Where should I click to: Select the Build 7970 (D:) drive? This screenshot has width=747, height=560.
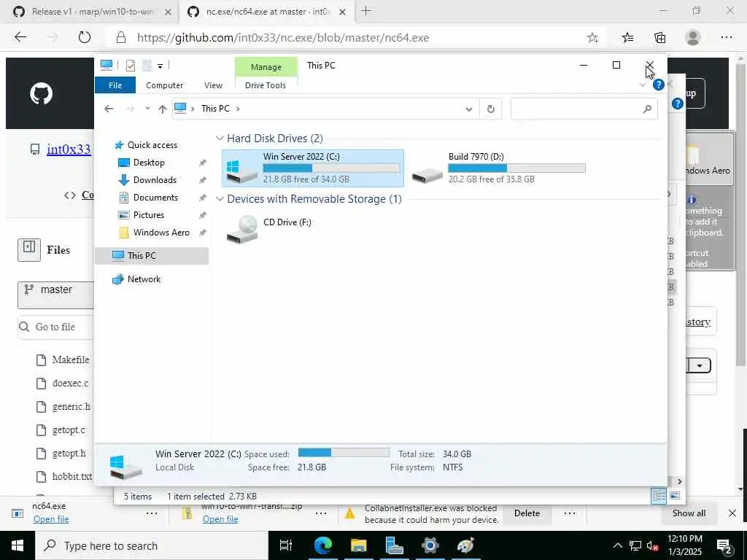point(498,168)
